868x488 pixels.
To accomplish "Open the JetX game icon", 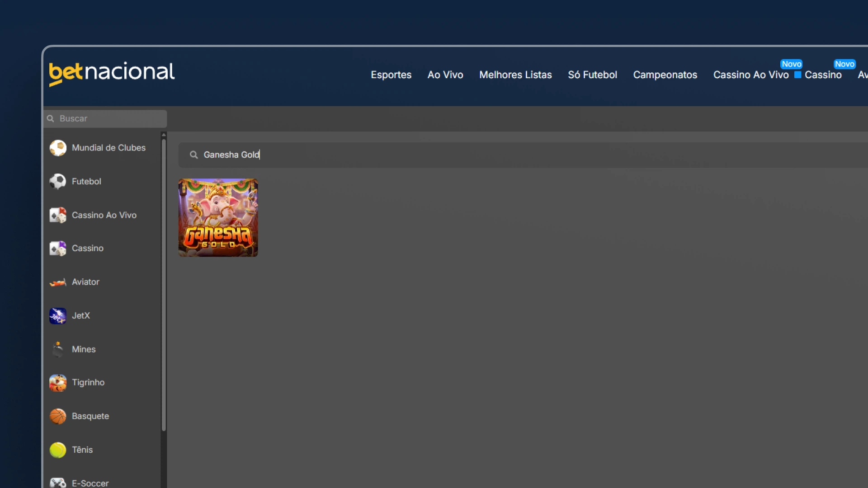I will pyautogui.click(x=58, y=316).
